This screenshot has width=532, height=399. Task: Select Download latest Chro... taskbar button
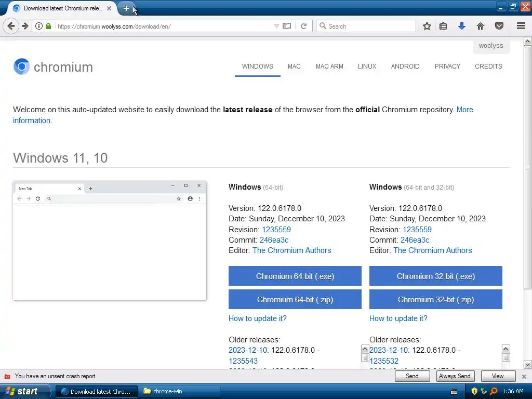tap(96, 392)
